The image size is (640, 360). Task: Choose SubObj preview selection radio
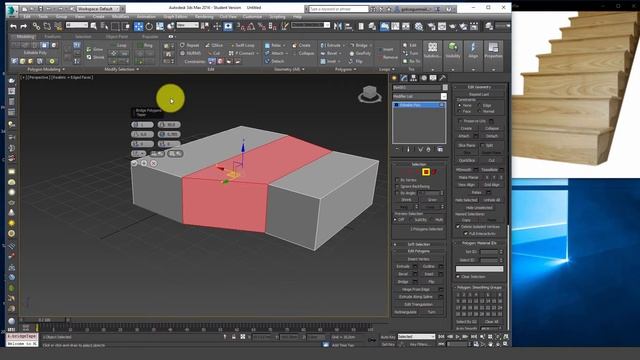(x=412, y=220)
